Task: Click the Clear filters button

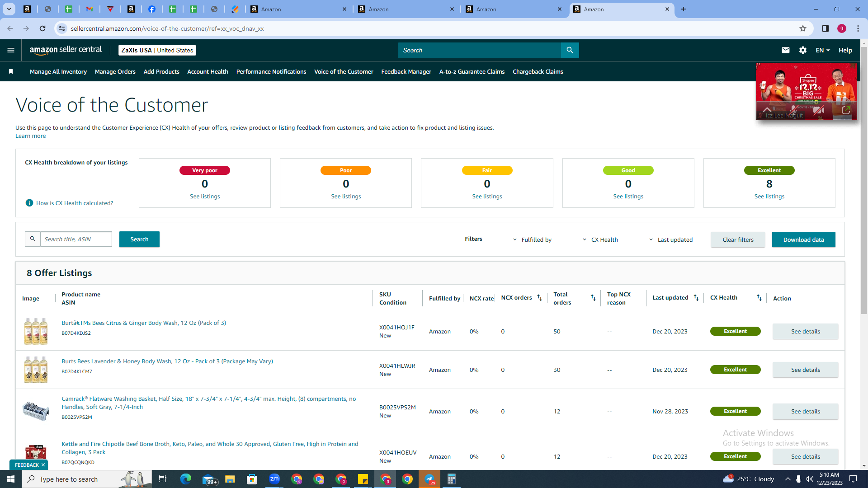Action: coord(738,239)
